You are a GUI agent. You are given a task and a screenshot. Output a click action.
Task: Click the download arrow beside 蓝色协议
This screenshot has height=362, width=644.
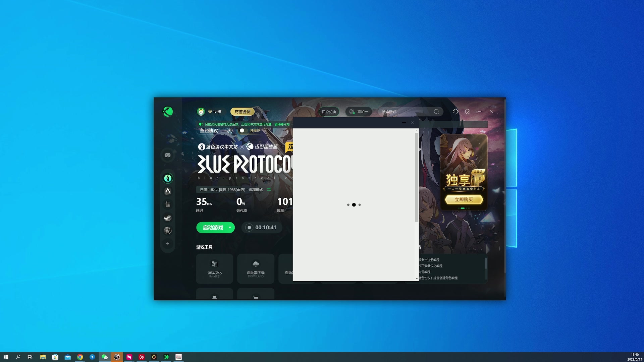click(229, 130)
